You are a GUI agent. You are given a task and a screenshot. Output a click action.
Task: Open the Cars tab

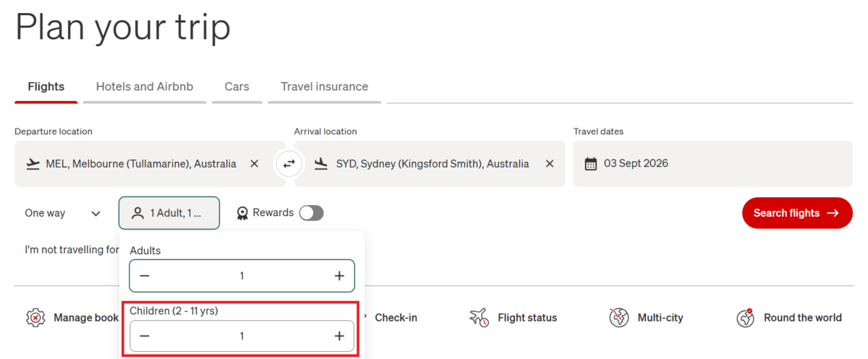click(237, 87)
